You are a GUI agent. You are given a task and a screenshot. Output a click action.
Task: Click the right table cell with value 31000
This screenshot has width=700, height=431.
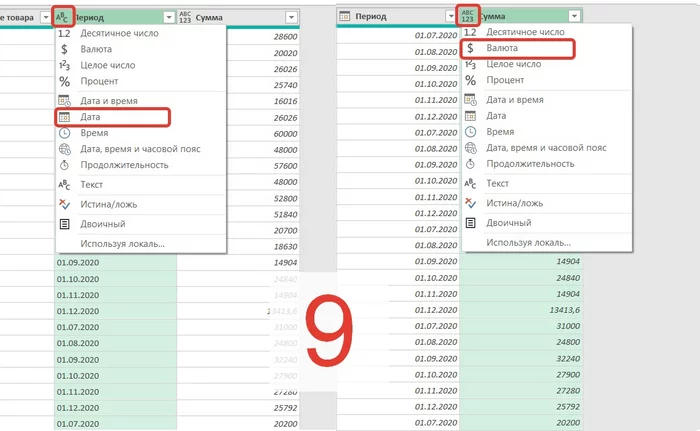pos(521,326)
